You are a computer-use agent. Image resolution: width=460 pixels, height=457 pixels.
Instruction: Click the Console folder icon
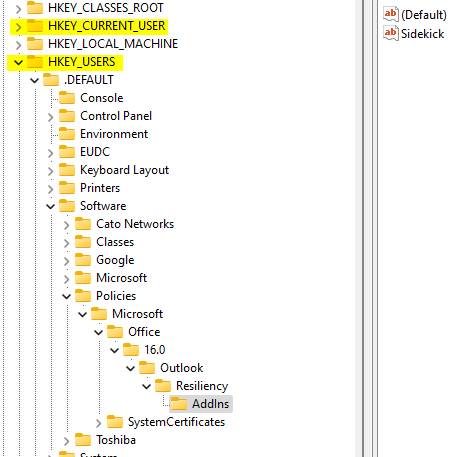(67, 97)
